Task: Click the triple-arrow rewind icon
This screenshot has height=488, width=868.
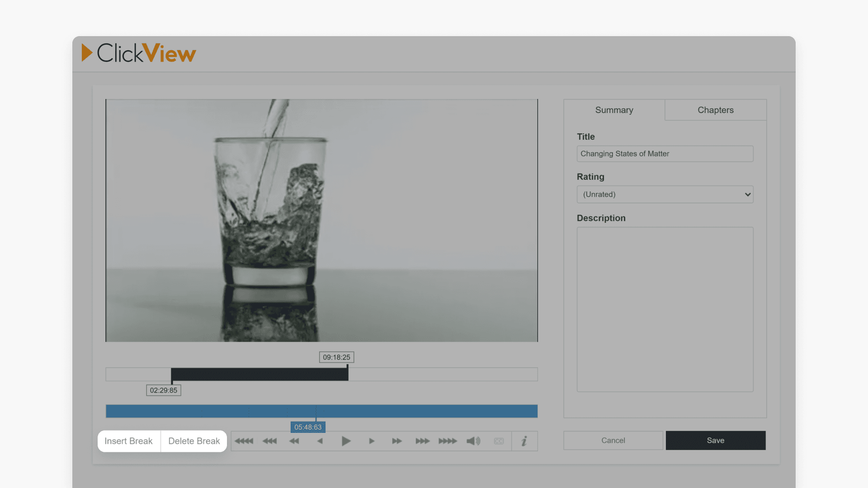Action: pyautogui.click(x=270, y=441)
